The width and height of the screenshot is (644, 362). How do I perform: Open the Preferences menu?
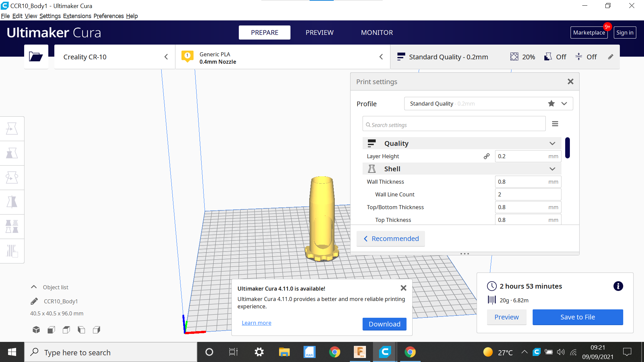pyautogui.click(x=109, y=16)
